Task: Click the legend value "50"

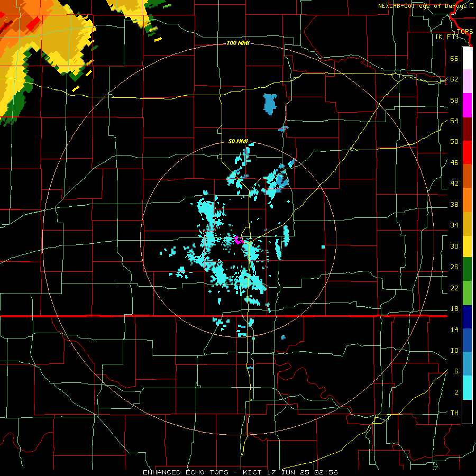Action: [454, 142]
